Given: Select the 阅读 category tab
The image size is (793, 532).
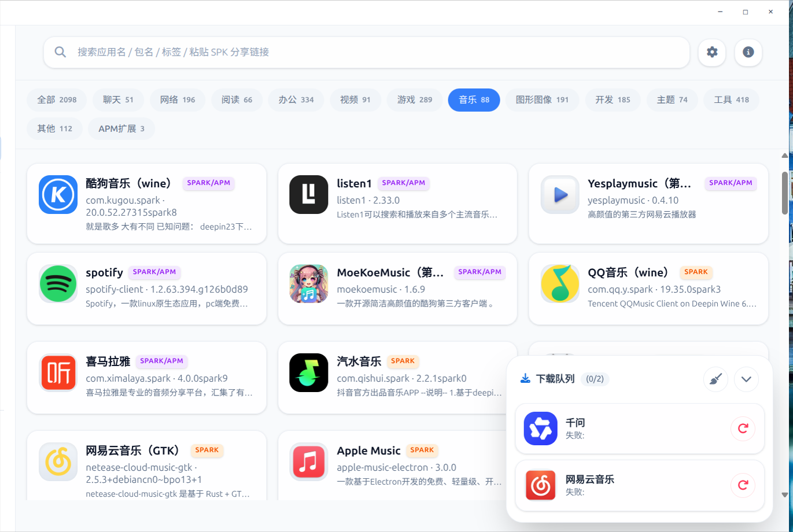Looking at the screenshot, I should point(237,100).
